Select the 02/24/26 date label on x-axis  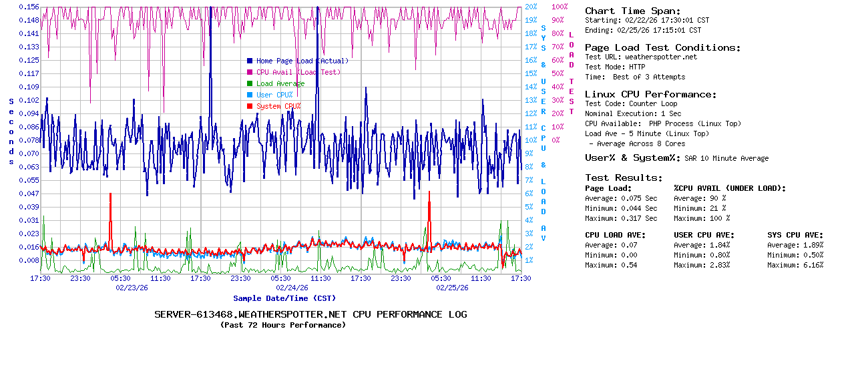pos(292,288)
